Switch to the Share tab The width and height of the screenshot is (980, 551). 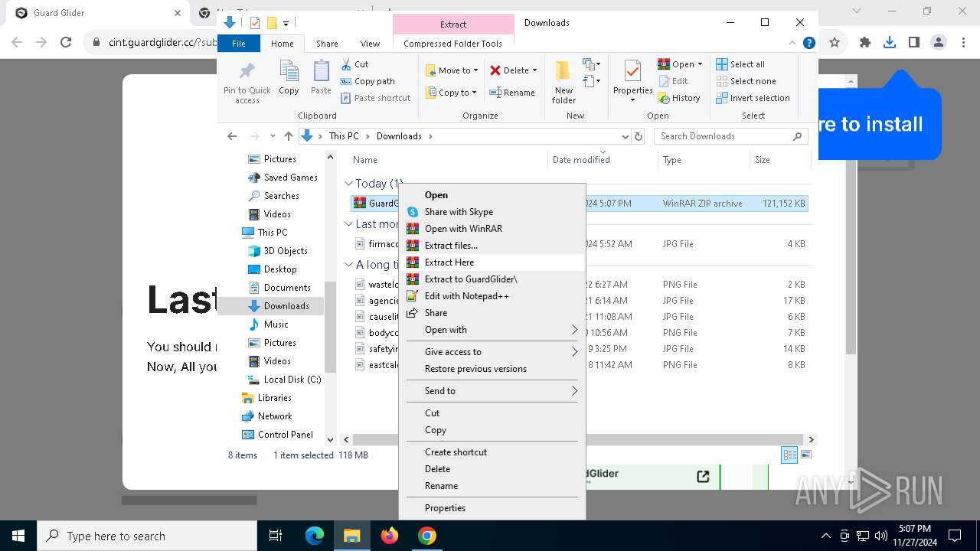point(327,44)
